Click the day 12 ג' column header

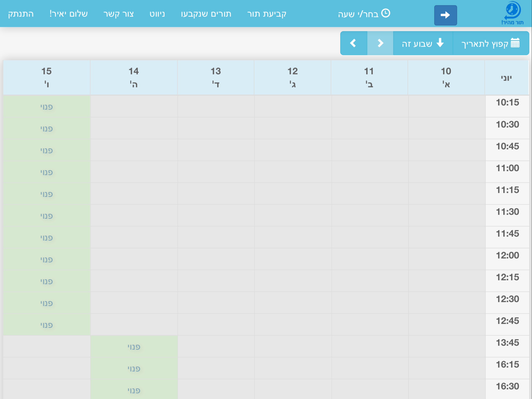[292, 78]
